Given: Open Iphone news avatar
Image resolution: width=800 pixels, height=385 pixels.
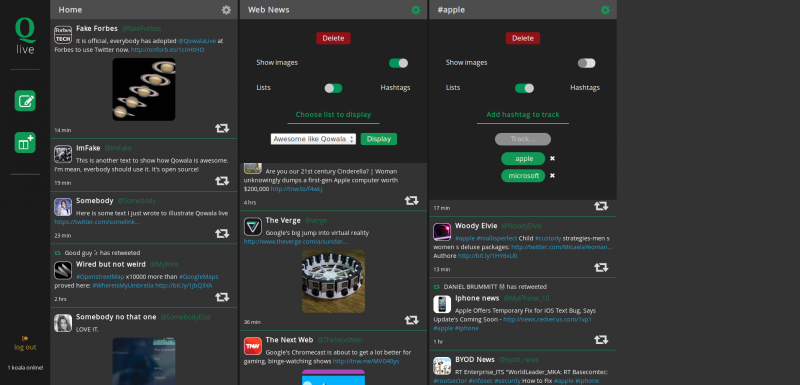Looking at the screenshot, I should click(442, 304).
